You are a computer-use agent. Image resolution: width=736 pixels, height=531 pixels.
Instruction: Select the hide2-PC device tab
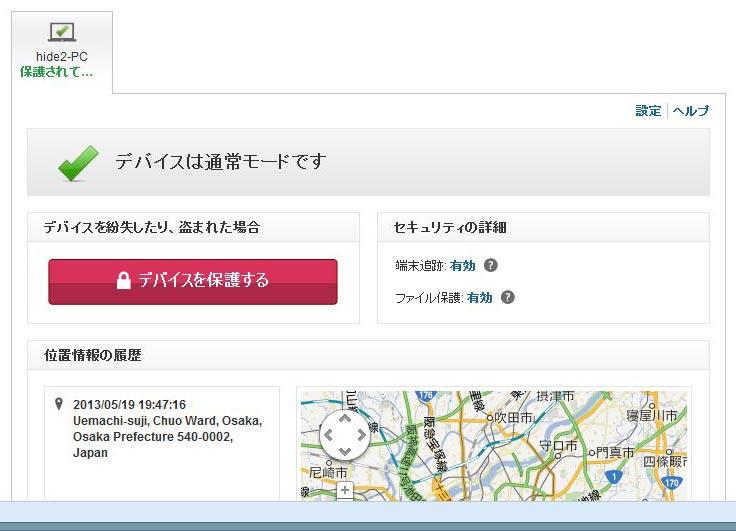tap(62, 53)
